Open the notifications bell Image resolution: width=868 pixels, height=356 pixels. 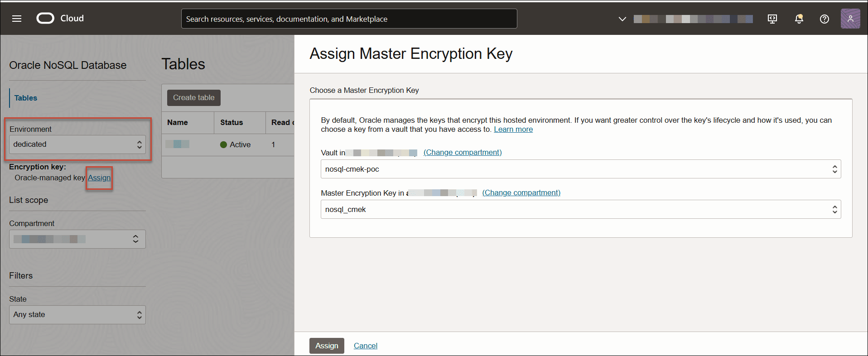(799, 19)
